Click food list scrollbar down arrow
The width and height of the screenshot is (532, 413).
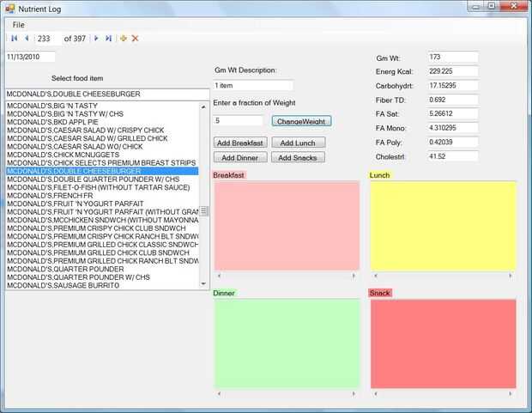(203, 284)
